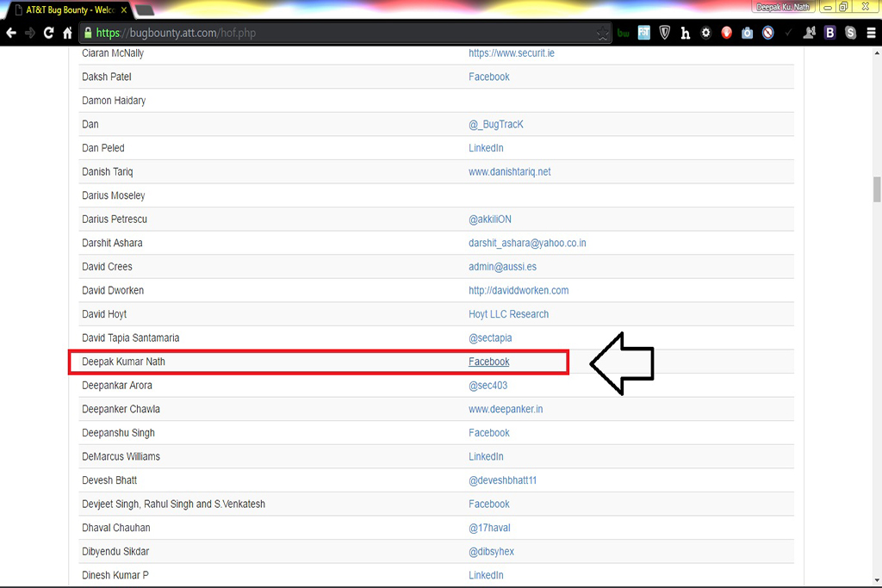Viewport: 882px width, 588px height.
Task: Open the blue FST extension icon
Action: point(644,34)
